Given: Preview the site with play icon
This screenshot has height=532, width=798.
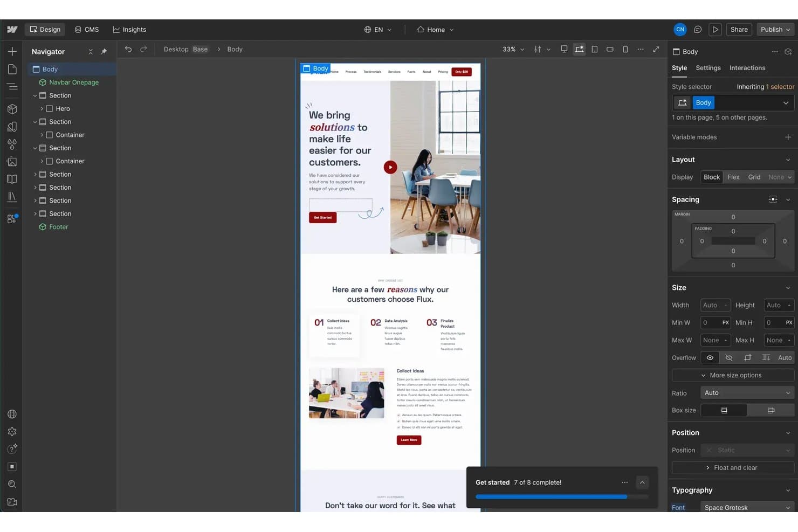Looking at the screenshot, I should pyautogui.click(x=715, y=30).
